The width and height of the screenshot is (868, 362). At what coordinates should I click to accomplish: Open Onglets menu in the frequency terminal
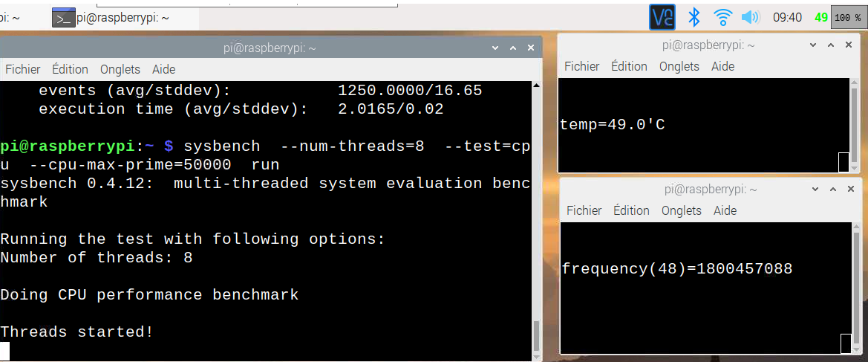coord(682,210)
